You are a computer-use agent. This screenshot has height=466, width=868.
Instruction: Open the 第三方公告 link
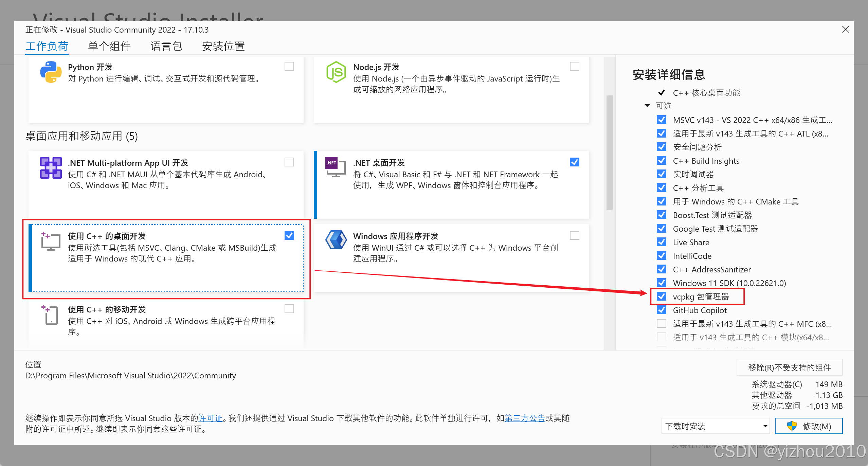tap(525, 418)
